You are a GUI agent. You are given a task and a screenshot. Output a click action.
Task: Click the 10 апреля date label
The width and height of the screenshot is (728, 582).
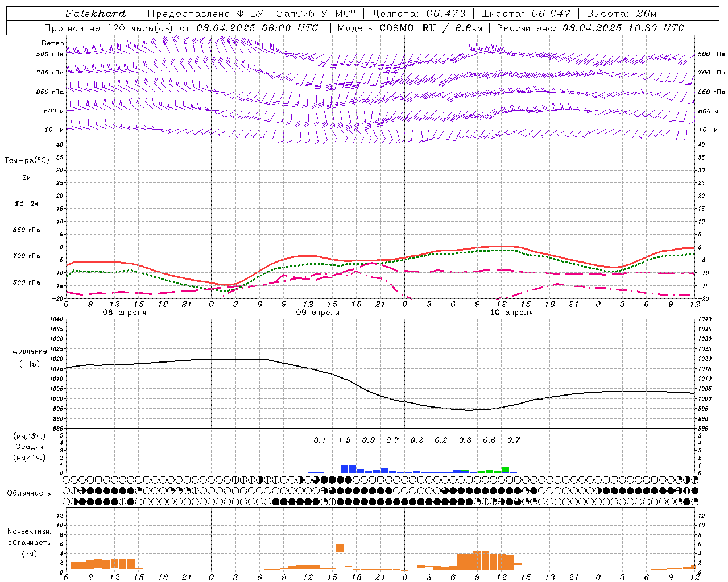point(511,313)
